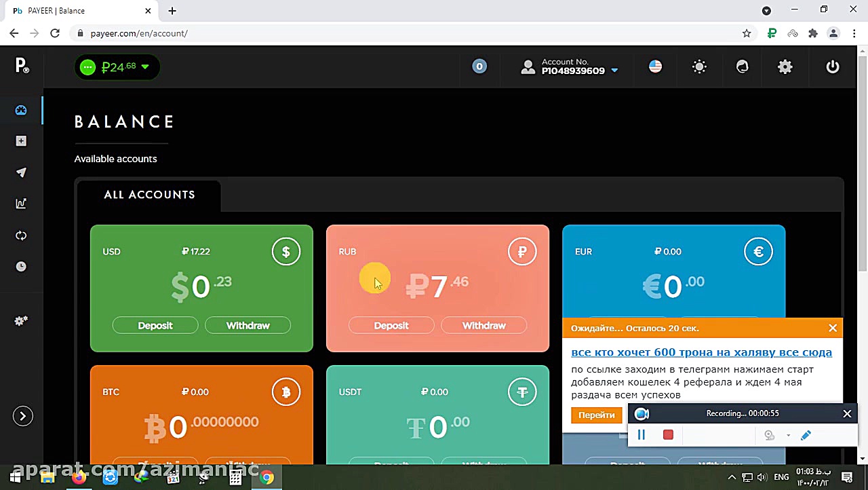Toggle light theme with the sun icon
The height and width of the screenshot is (490, 868).
[699, 67]
